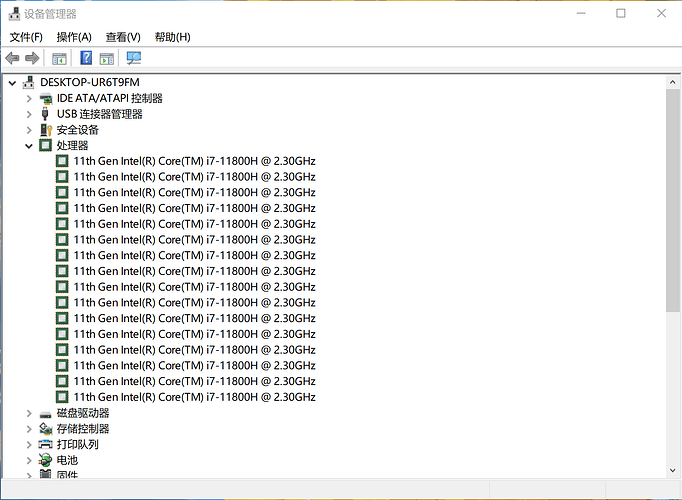Expand the 安全设备 node

point(29,130)
